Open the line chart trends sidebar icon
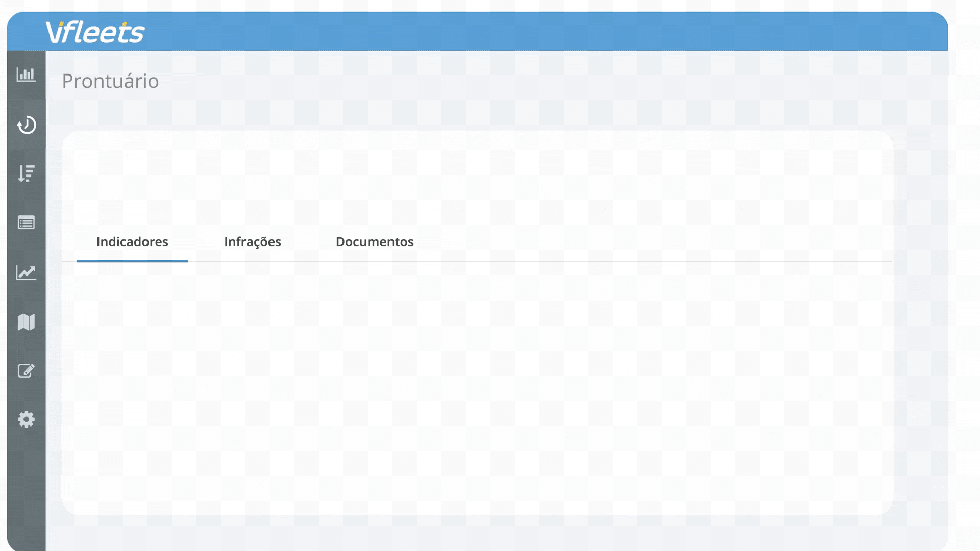 coord(26,272)
